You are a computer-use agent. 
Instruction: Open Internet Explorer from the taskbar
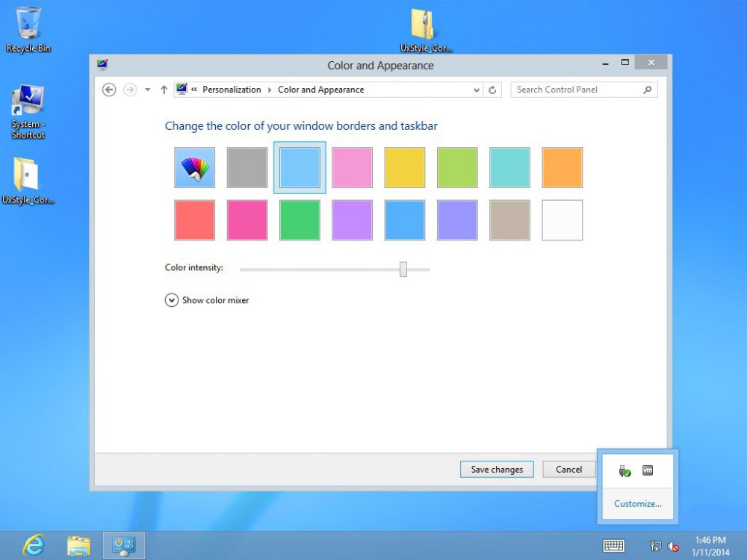click(33, 545)
